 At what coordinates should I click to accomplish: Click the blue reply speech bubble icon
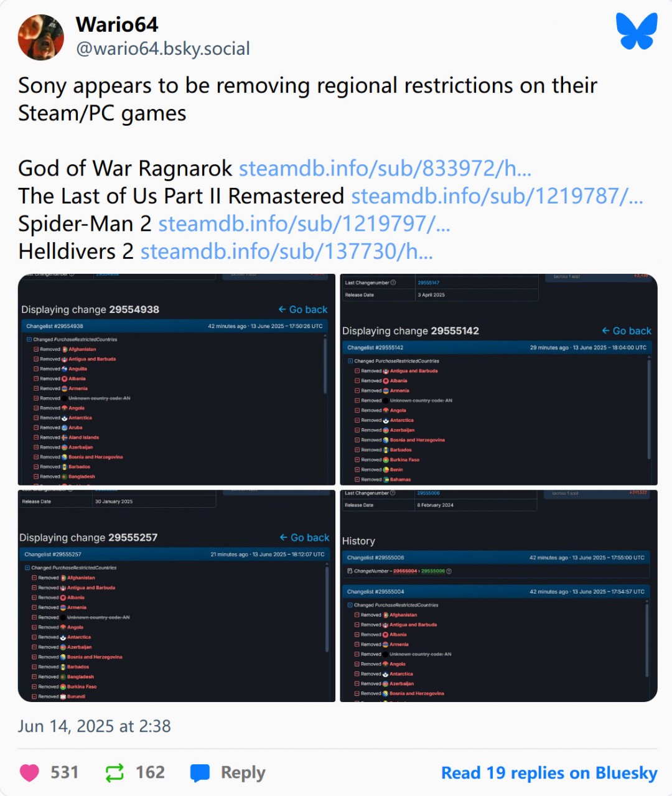point(200,773)
